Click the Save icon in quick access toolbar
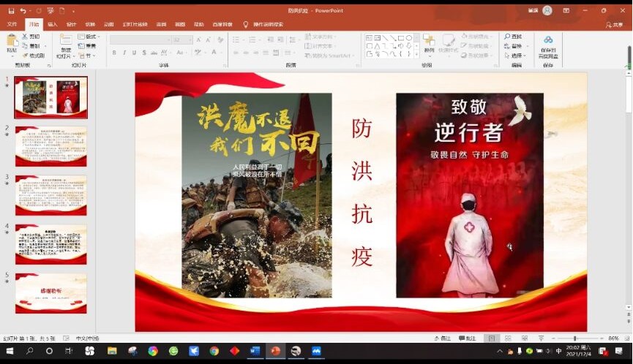 point(11,11)
